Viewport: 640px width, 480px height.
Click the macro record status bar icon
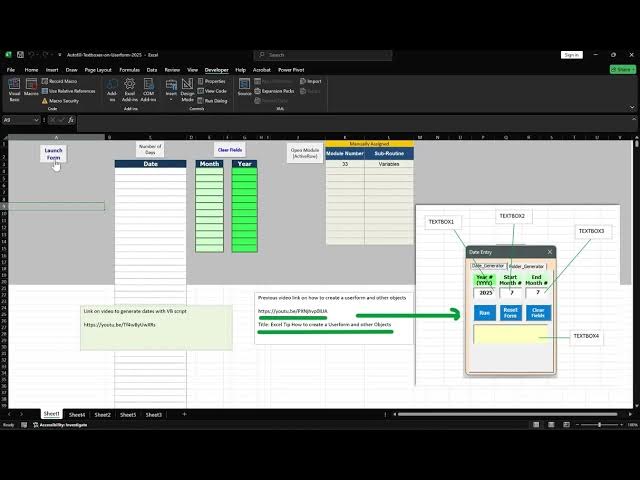tap(24, 425)
